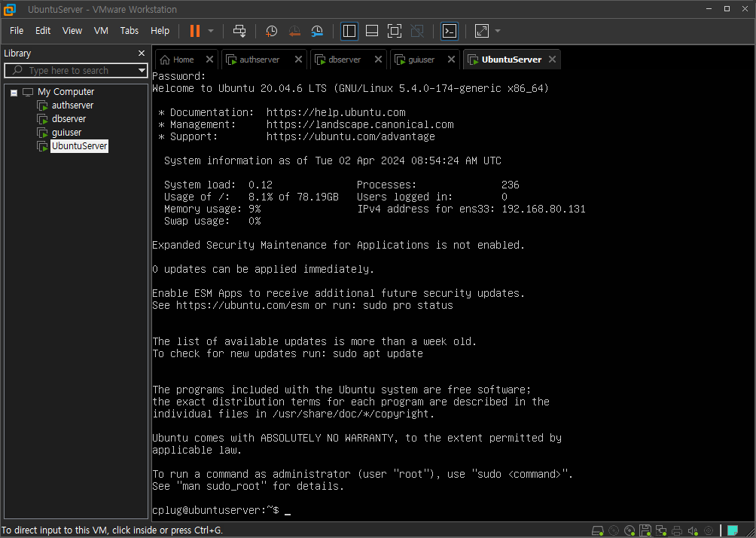
Task: Toggle the thumbnail bar view
Action: click(x=372, y=31)
